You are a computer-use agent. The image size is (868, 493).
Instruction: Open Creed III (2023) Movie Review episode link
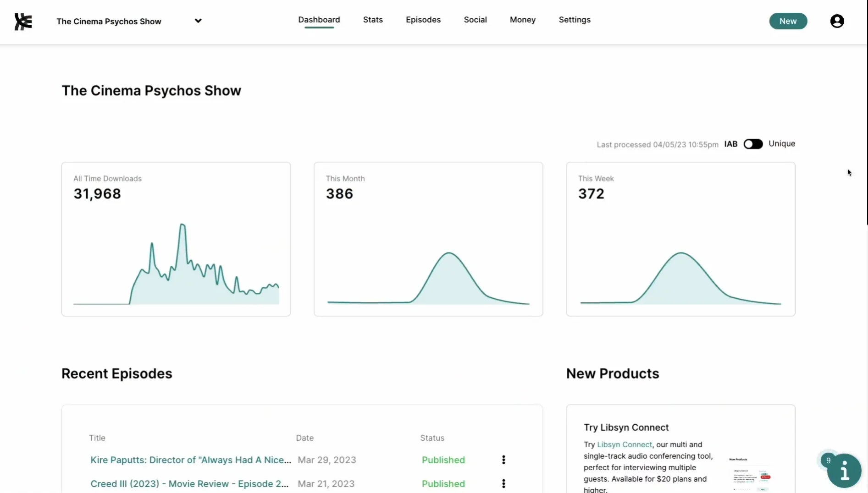tap(189, 483)
